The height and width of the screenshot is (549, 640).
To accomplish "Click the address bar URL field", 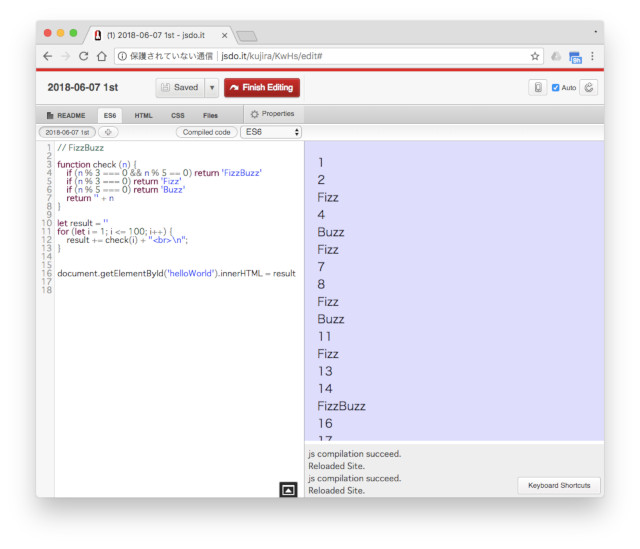I will (x=320, y=56).
